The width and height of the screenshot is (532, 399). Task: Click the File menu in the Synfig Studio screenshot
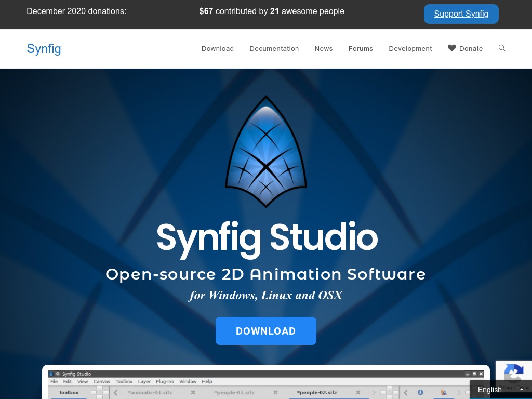(x=54, y=381)
